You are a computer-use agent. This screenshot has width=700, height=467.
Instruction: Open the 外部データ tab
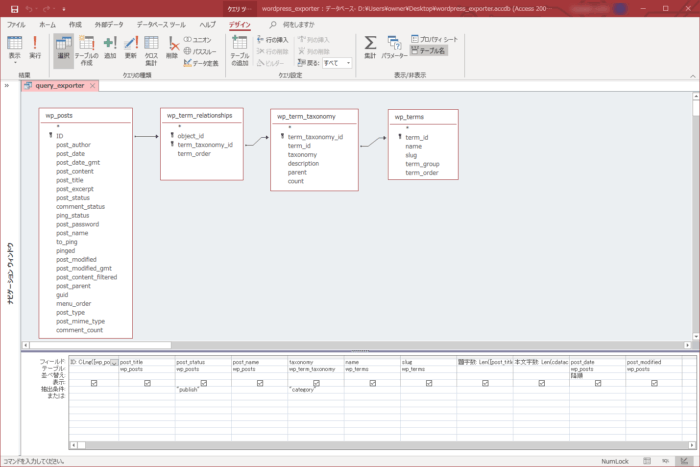[x=109, y=25]
